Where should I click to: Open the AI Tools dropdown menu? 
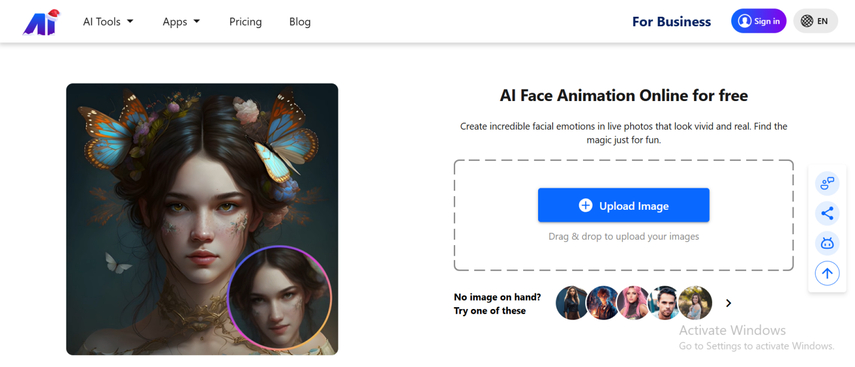click(108, 22)
